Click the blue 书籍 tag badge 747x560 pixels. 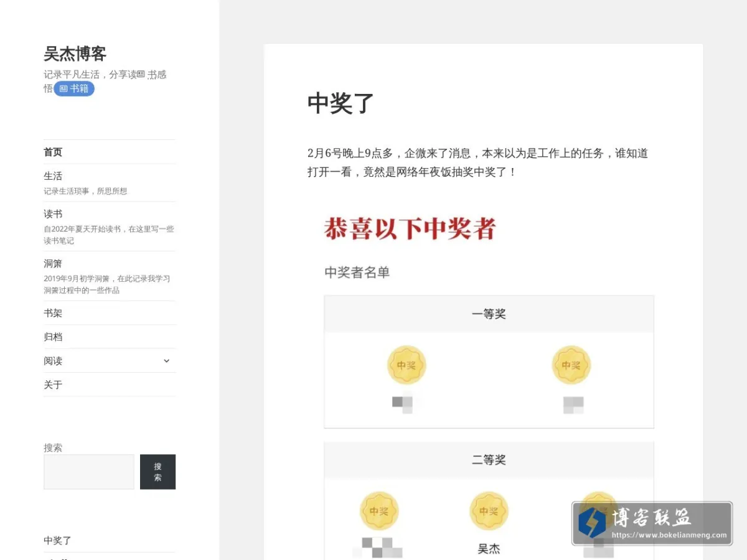74,89
